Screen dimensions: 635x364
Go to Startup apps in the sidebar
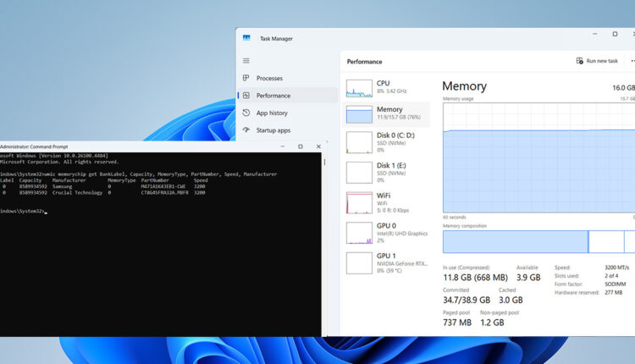point(272,130)
